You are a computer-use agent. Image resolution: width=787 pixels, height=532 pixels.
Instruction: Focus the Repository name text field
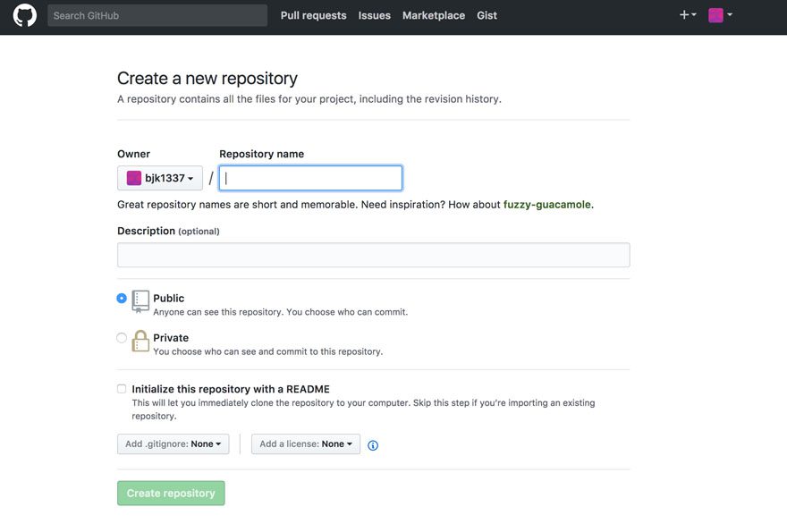point(310,178)
